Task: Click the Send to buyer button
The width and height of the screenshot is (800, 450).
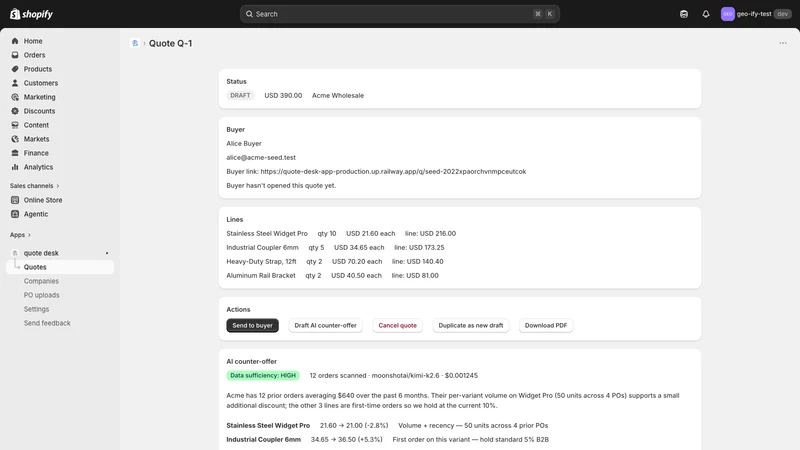Action: pyautogui.click(x=253, y=326)
